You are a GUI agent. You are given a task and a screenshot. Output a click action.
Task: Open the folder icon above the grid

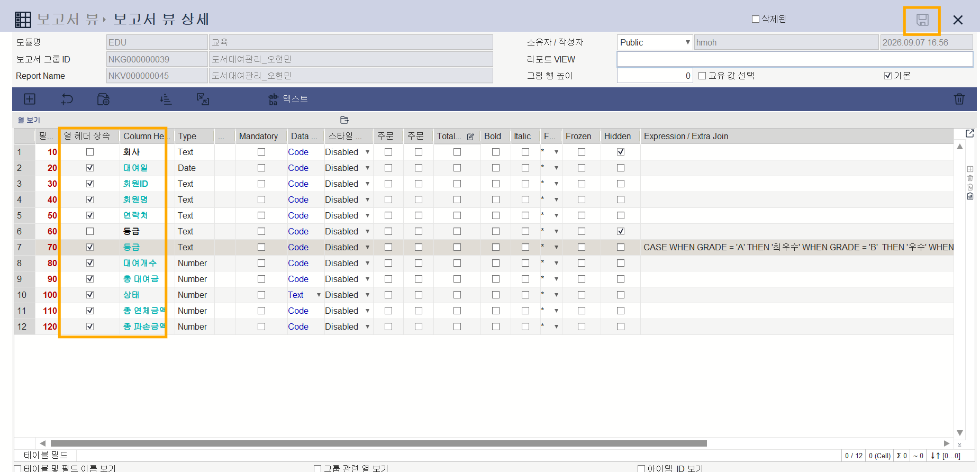click(344, 120)
